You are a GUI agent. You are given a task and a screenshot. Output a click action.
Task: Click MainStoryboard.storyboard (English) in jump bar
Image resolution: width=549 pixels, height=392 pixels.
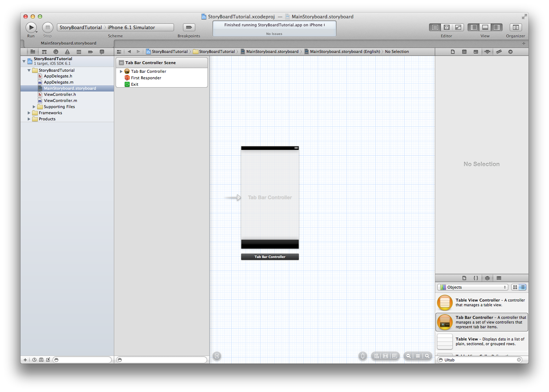coord(342,52)
